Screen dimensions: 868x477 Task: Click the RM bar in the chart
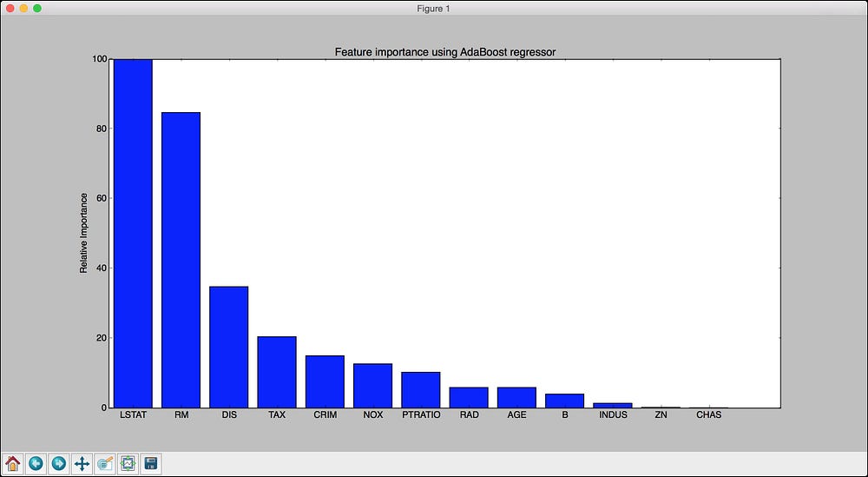pos(181,260)
